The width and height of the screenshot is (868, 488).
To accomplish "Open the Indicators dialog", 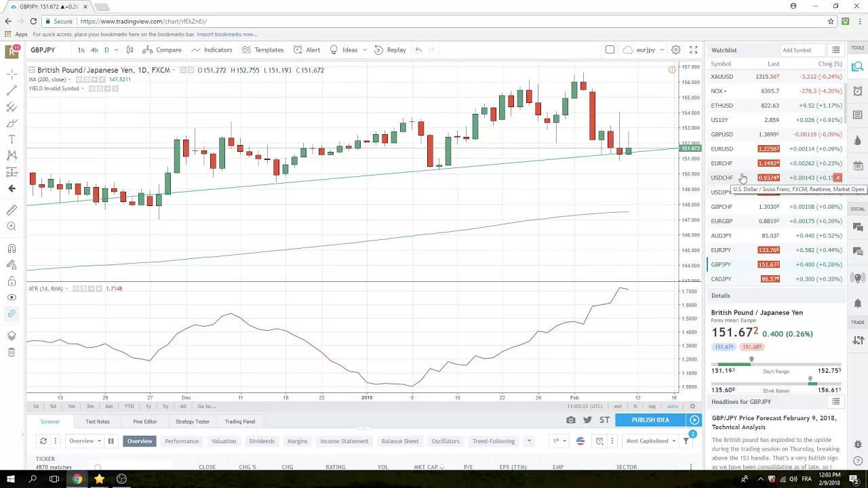I will pos(212,49).
